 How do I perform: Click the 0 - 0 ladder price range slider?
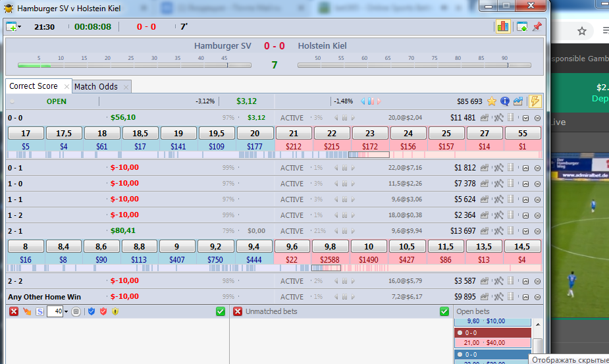point(369,155)
